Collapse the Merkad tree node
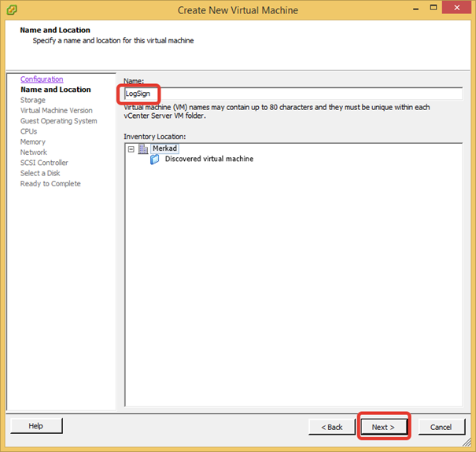The height and width of the screenshot is (452, 476). click(131, 149)
